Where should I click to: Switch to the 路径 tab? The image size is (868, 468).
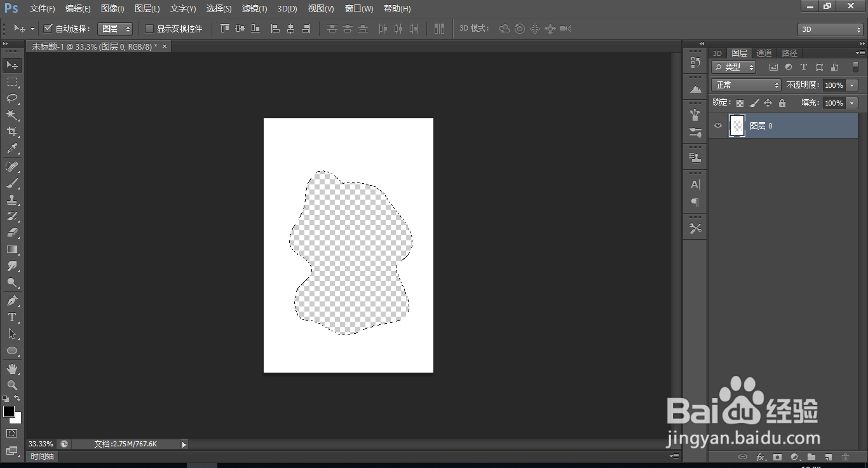coord(789,53)
